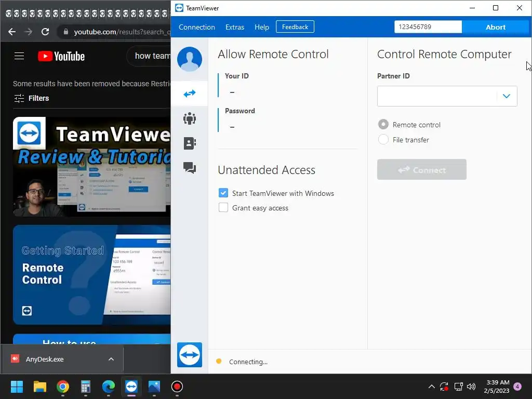
Task: Show hidden system tray icons
Action: pos(431,387)
